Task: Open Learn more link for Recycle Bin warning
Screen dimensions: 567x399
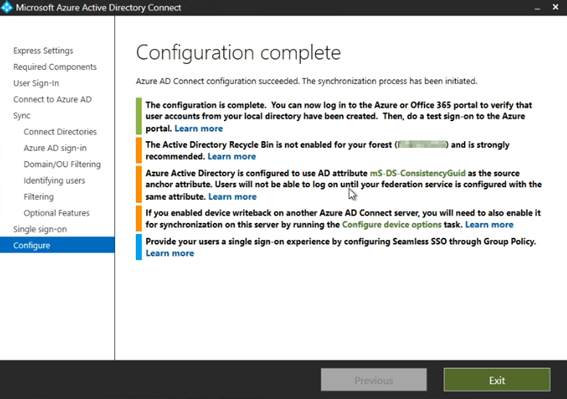Action: [x=232, y=157]
